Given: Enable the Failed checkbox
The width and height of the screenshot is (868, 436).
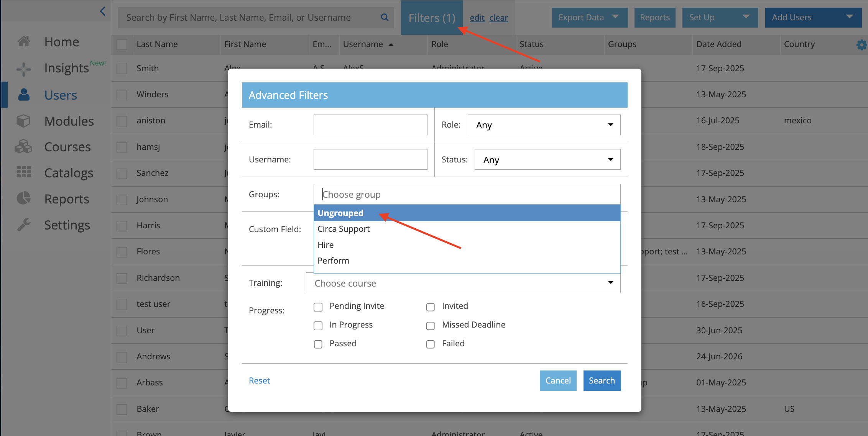Looking at the screenshot, I should 431,344.
